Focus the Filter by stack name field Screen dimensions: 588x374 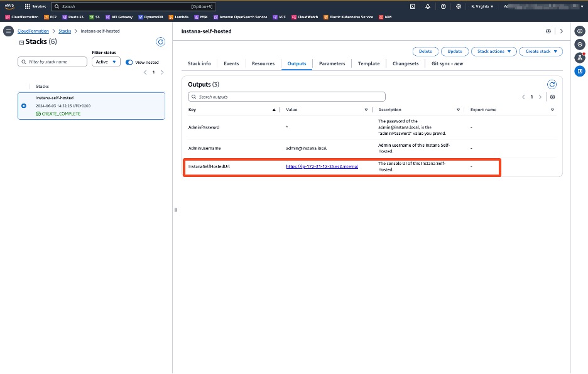(53, 62)
